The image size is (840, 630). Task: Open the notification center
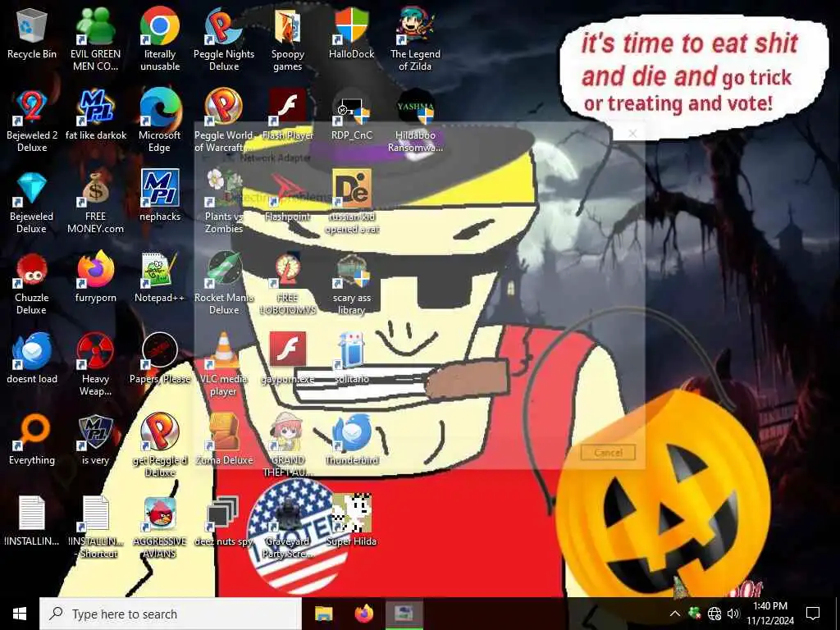click(x=813, y=614)
